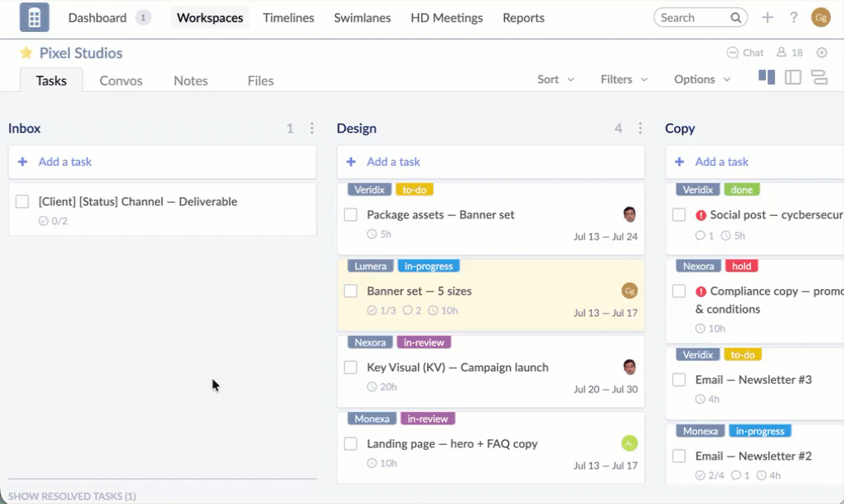Viewport: 844px width, 504px height.
Task: Check the Email — Newsletter #2 checkbox
Action: [679, 456]
